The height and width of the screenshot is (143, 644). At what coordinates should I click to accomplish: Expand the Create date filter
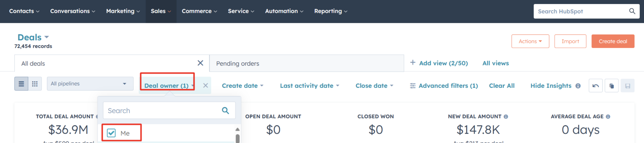(242, 86)
